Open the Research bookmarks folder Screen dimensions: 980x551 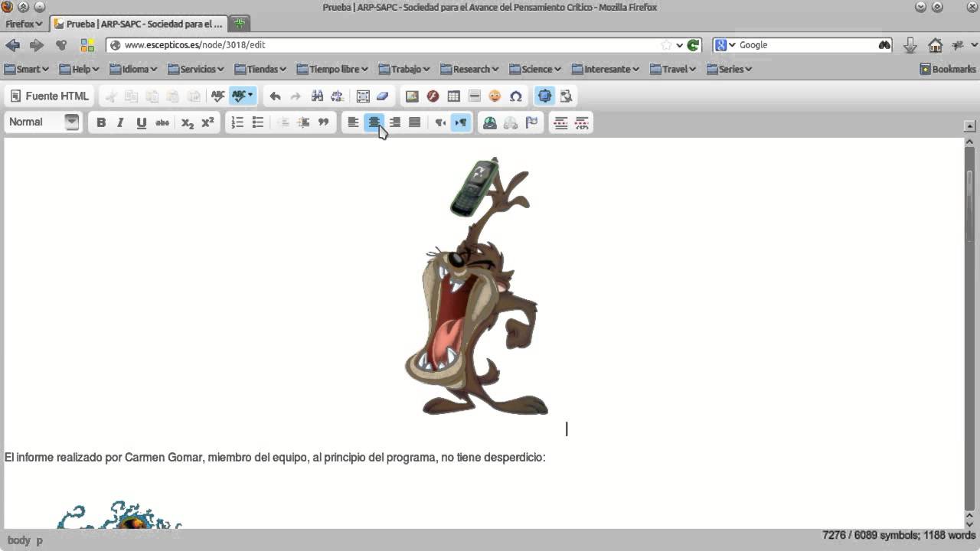pyautogui.click(x=469, y=69)
